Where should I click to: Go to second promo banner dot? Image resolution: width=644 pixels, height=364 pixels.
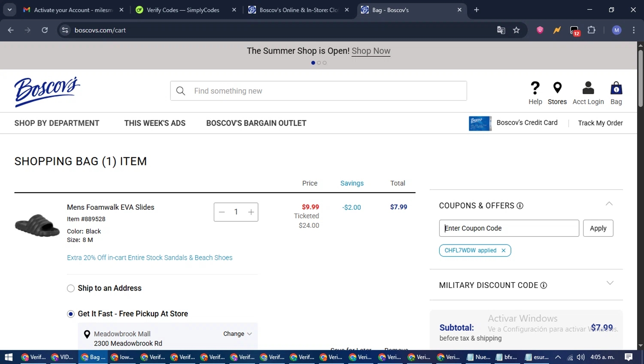(x=319, y=63)
